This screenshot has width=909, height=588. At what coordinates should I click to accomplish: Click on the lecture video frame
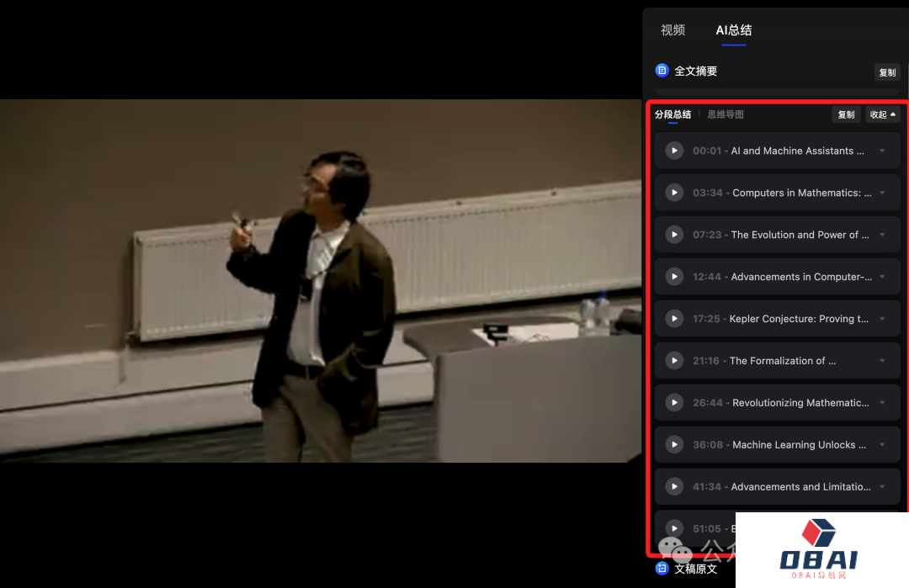coord(320,280)
